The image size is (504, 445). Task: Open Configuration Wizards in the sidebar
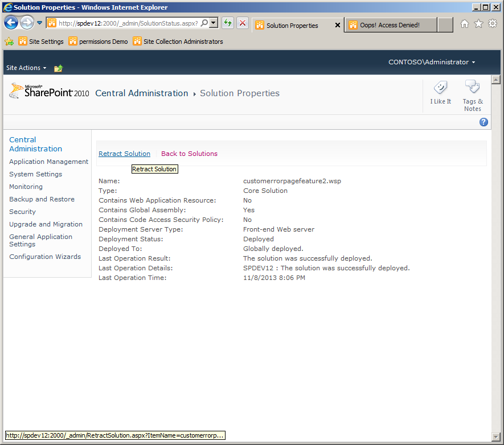tap(45, 257)
